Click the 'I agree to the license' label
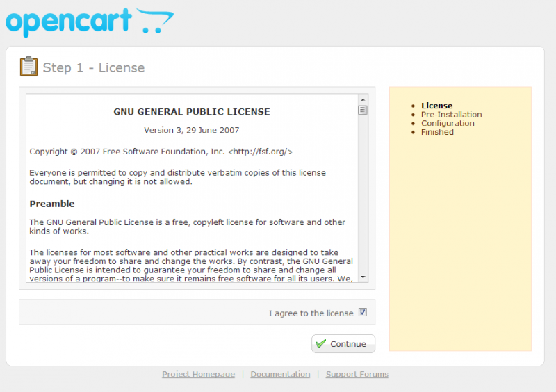Image resolution: width=556 pixels, height=392 pixels. coord(311,313)
